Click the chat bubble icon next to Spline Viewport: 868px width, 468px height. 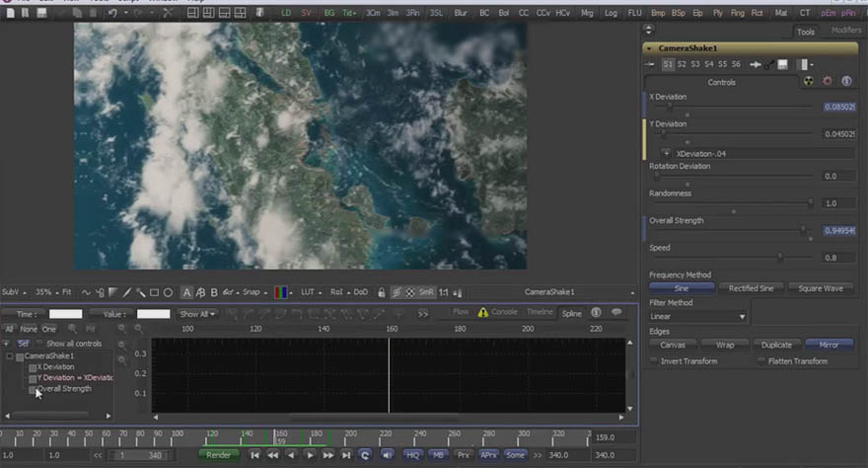click(616, 312)
